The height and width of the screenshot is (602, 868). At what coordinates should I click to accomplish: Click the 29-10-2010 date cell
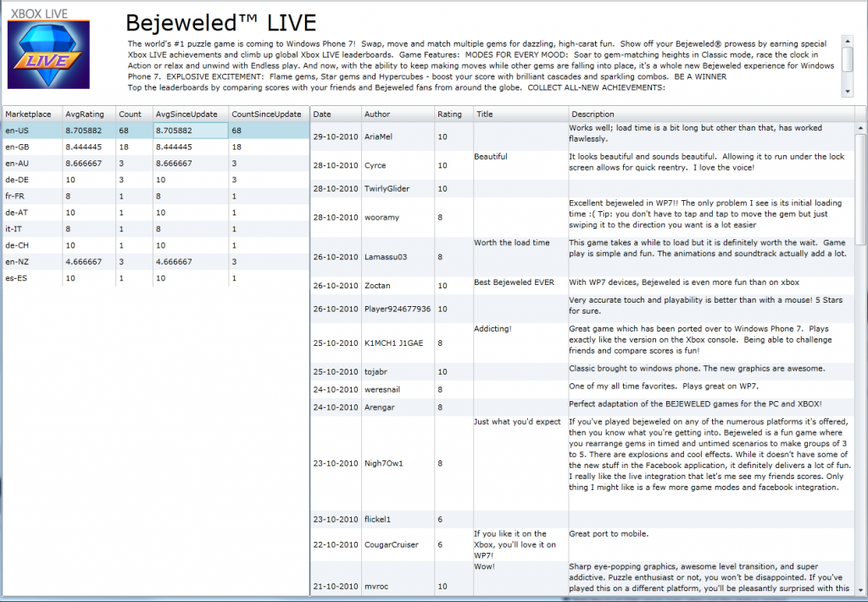(336, 137)
